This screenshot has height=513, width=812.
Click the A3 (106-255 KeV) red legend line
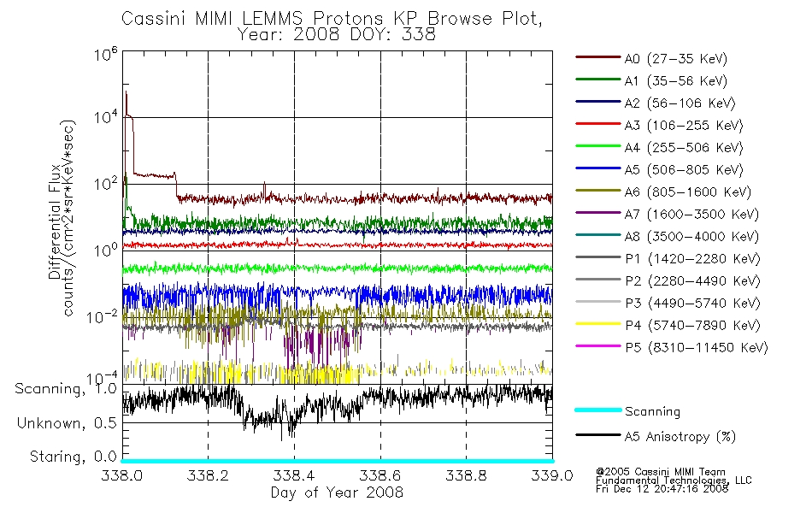click(x=597, y=124)
